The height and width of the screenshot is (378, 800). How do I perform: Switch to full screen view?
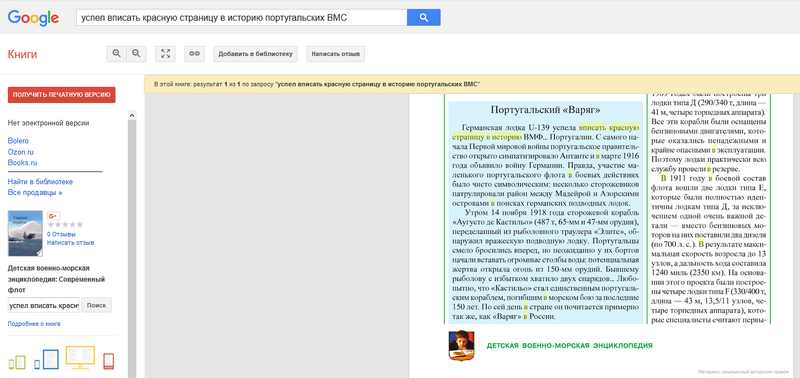click(x=165, y=54)
